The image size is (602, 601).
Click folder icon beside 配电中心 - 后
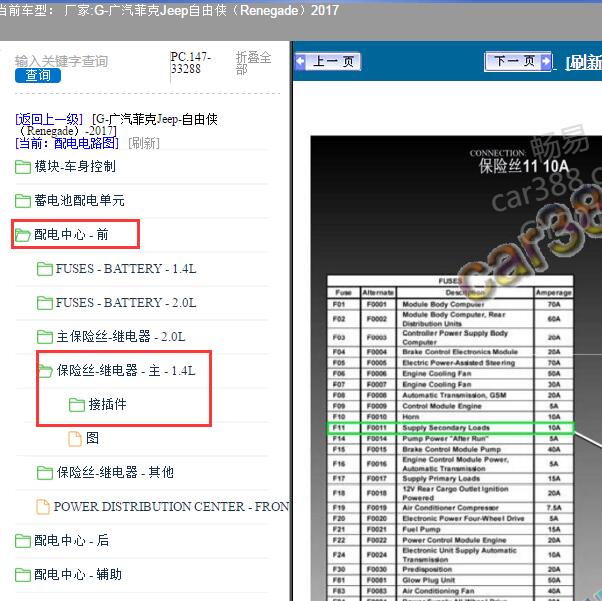click(x=23, y=541)
